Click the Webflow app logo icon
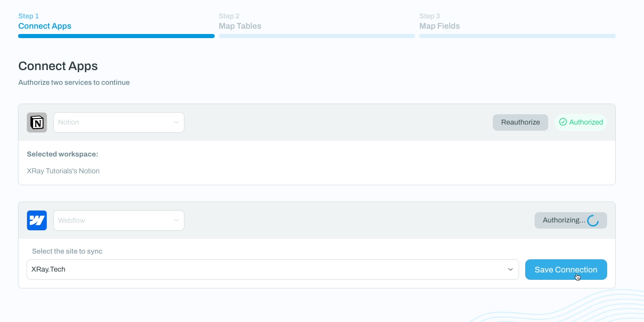Viewport: 644px width, 322px height. coord(37,220)
